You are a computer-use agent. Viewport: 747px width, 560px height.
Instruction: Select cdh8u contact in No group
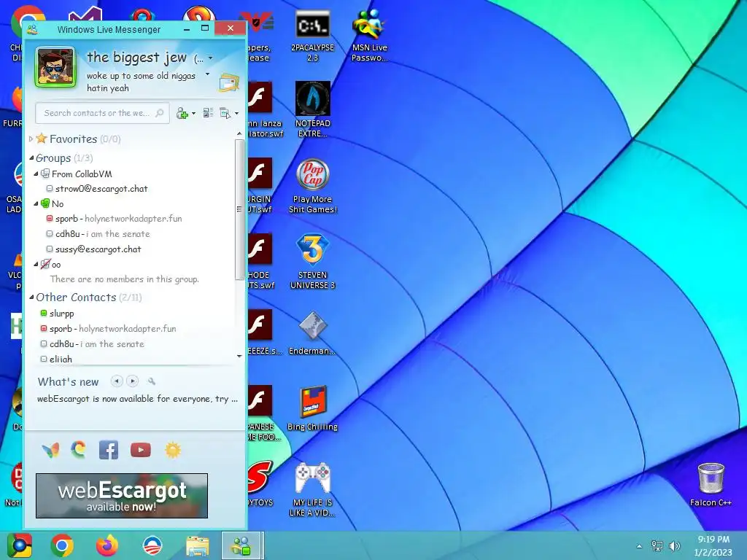[x=102, y=234]
